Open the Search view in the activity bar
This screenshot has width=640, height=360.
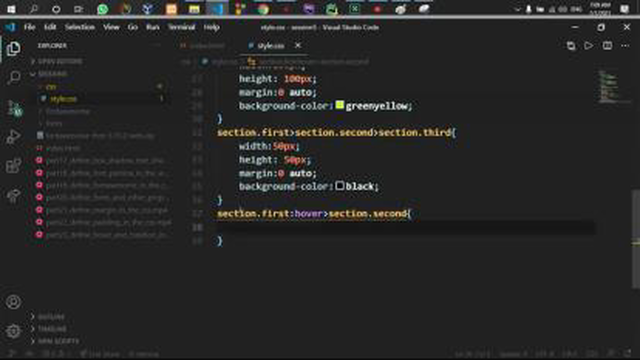click(13, 77)
